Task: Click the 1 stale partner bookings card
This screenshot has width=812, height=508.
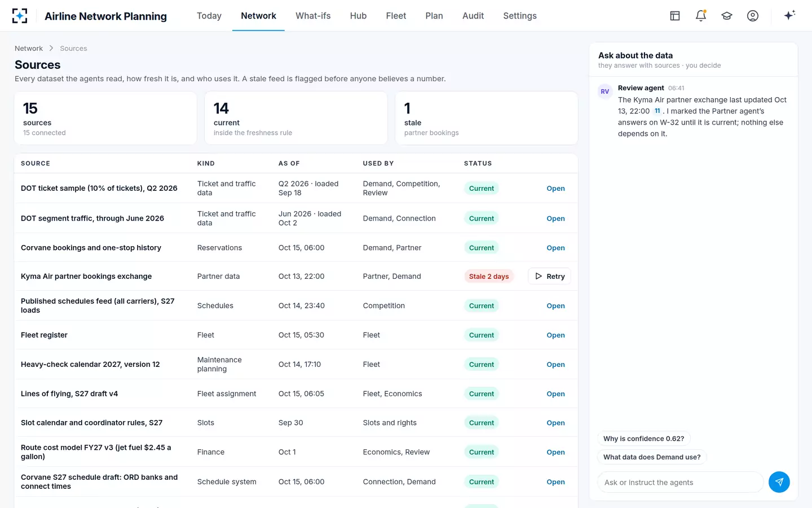Action: point(487,118)
